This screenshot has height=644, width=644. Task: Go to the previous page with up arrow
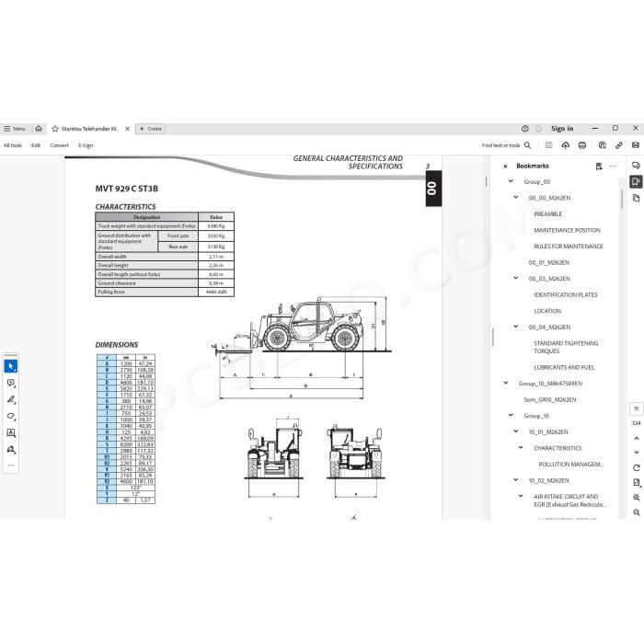tap(637, 438)
